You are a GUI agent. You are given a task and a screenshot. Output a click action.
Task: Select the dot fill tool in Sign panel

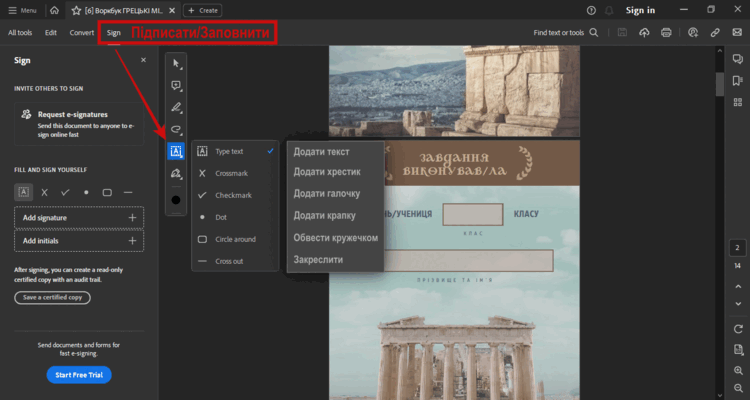tap(86, 192)
